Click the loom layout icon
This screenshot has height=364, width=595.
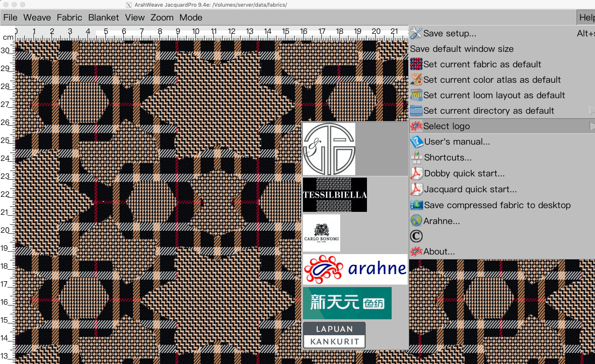[416, 95]
